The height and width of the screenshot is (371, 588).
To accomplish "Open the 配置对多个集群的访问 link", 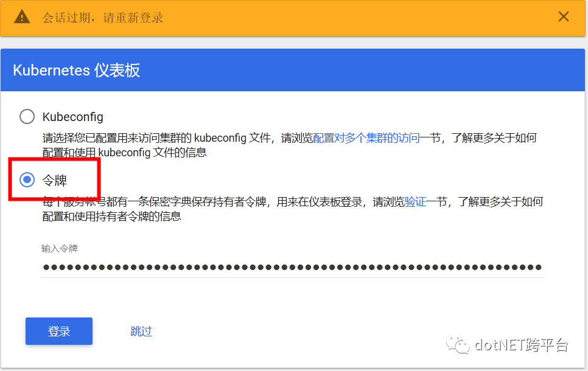I will [366, 138].
